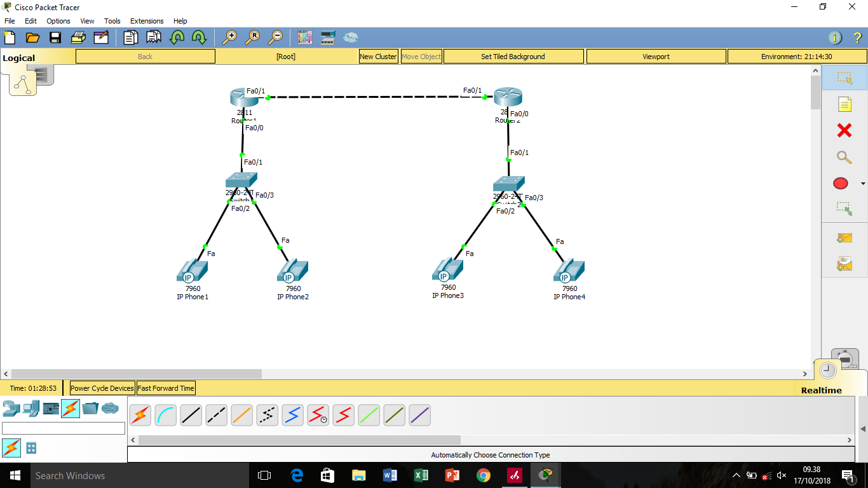Image resolution: width=868 pixels, height=488 pixels.
Task: Select the red ellipse draw tool
Action: pyautogui.click(x=840, y=184)
